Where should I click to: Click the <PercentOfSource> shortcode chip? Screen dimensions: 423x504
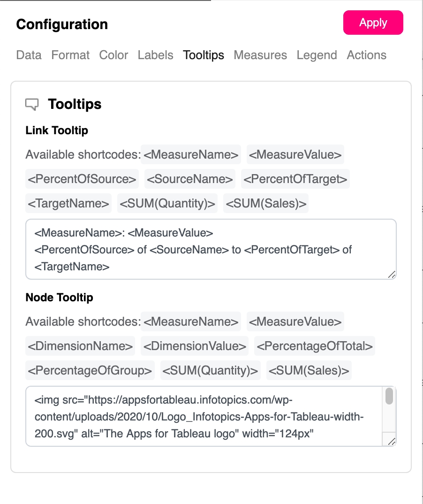[82, 179]
